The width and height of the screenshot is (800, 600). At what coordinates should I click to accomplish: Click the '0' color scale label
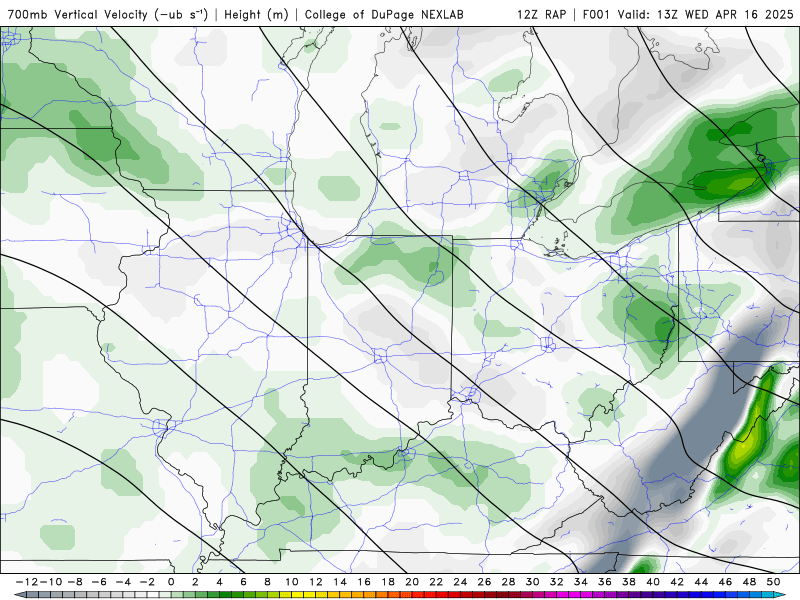click(x=171, y=582)
